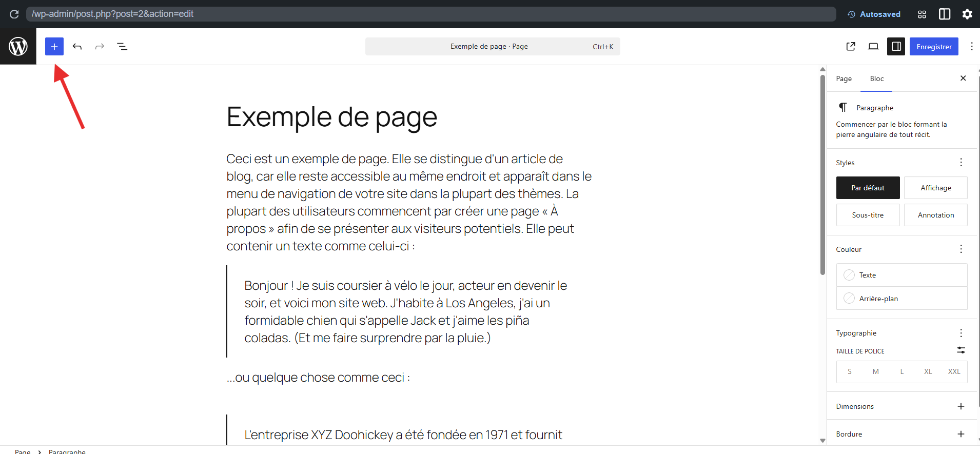The image size is (980, 454).
Task: Click the editor canvas vertical scrollbar
Action: [822, 174]
